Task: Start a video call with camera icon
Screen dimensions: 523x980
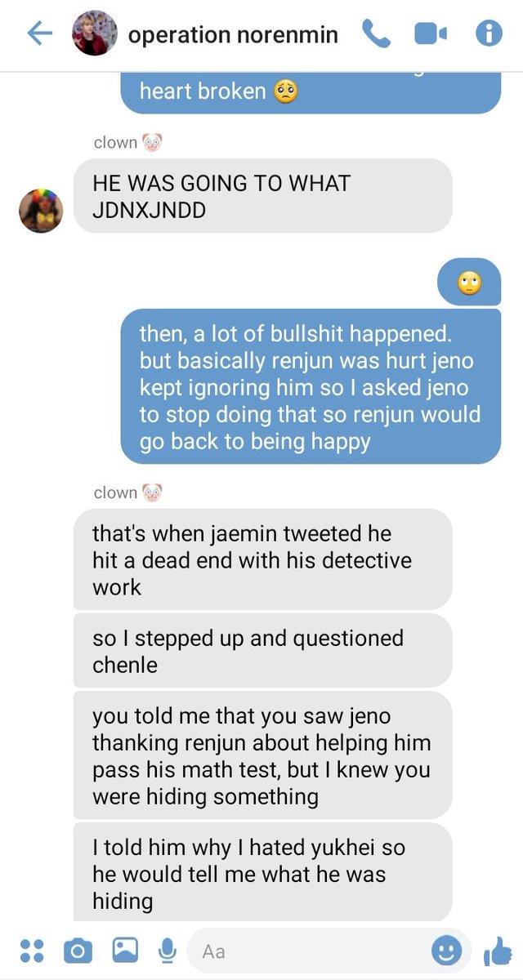Action: click(x=431, y=33)
